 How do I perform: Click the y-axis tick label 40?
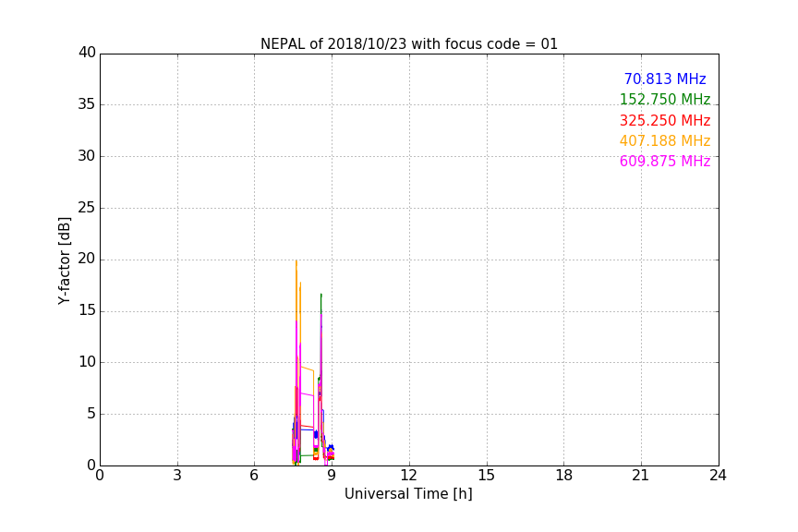tap(87, 53)
